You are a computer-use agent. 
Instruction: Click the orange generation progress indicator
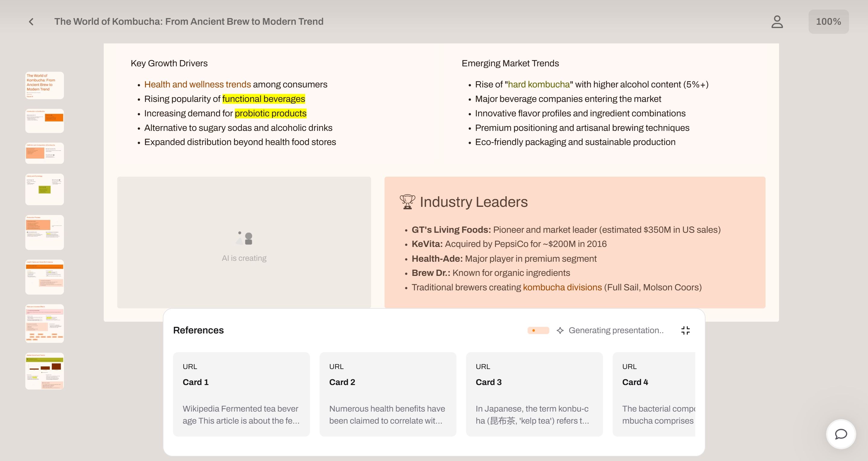coord(538,330)
